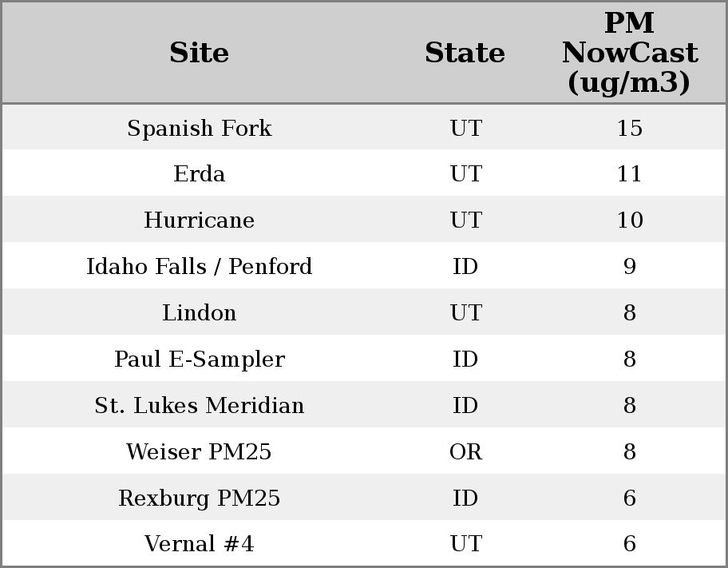Viewport: 728px width, 568px height.
Task: Click the OR state cell for Weiser
Action: click(465, 452)
